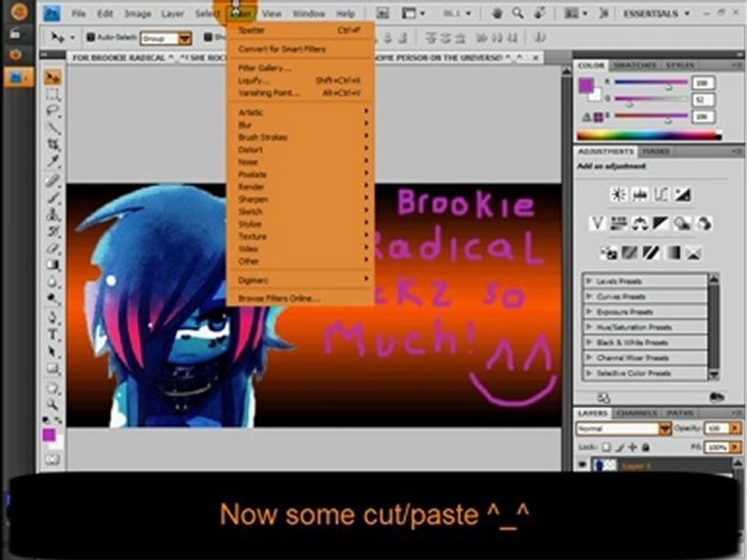Choose Browse Filters Online
Viewport: 747px width, 560px height.
pos(300,299)
